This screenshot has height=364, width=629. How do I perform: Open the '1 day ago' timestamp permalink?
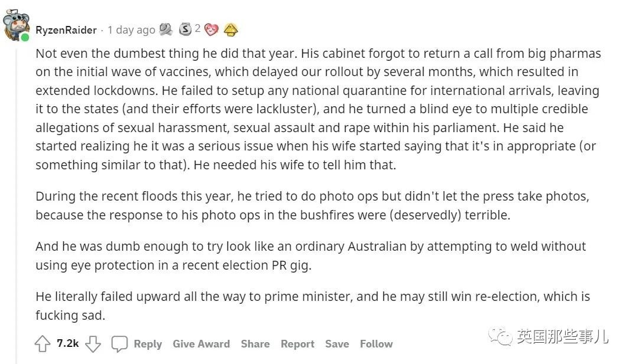click(x=131, y=30)
